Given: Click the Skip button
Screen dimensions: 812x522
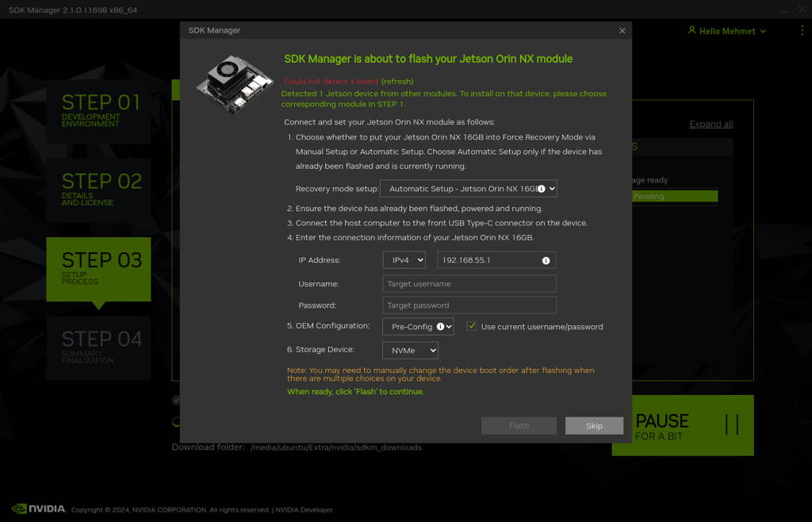Looking at the screenshot, I should click(594, 426).
